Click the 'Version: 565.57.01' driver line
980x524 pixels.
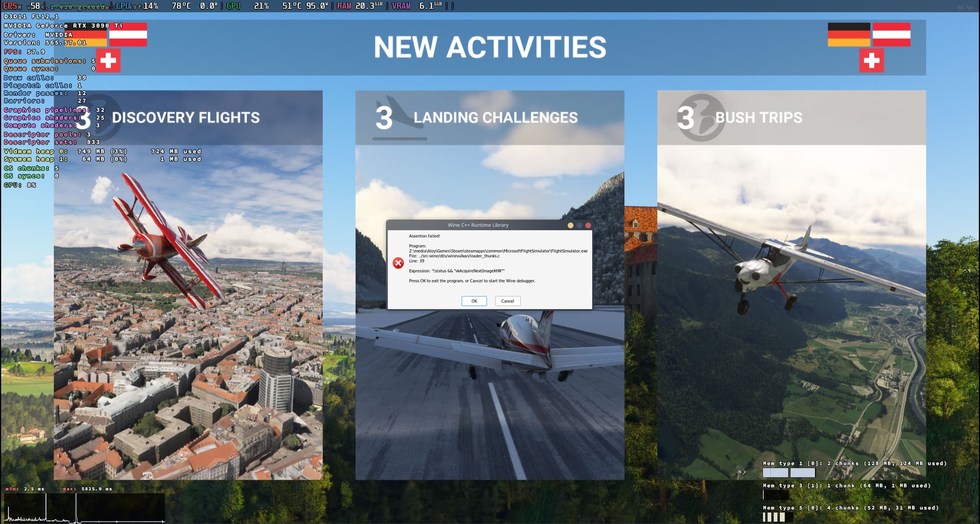45,43
